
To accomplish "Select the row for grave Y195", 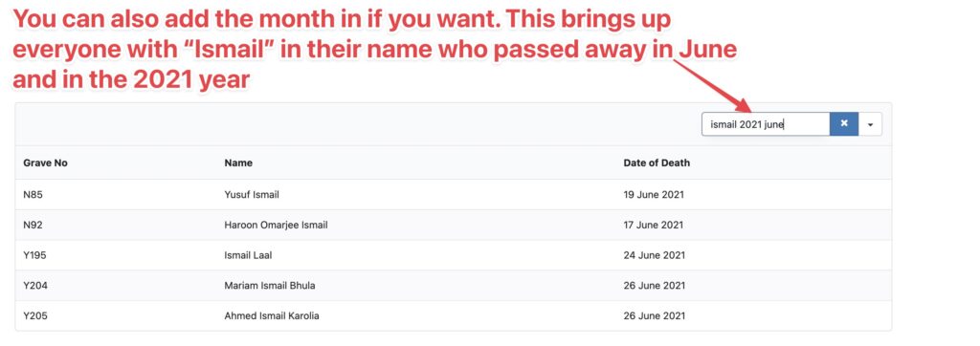I will tap(453, 255).
